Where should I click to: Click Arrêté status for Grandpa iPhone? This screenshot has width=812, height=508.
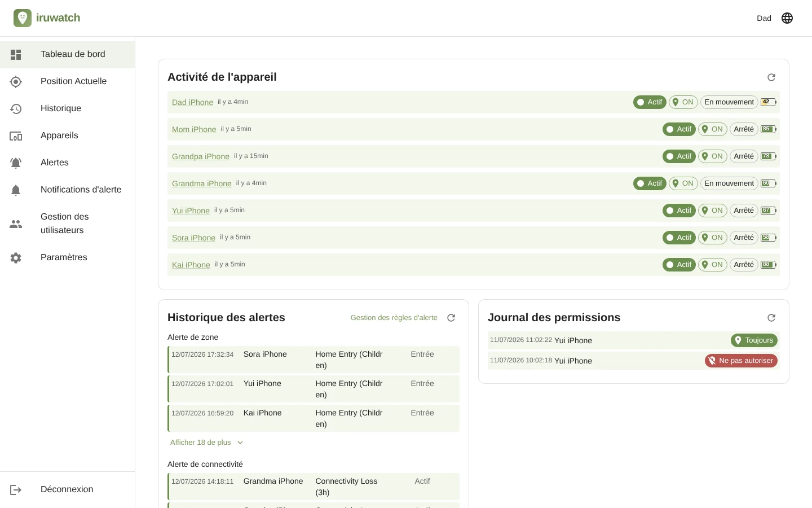coord(744,156)
